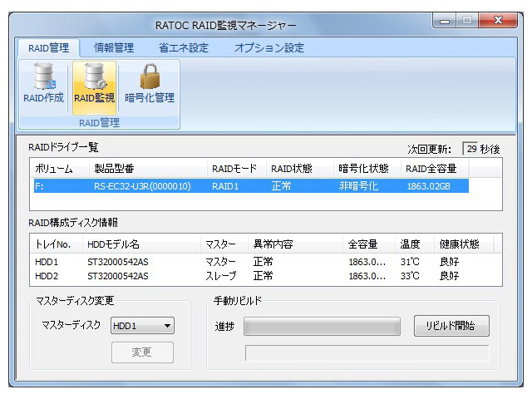Click the HDDモデル名 column header
The image size is (532, 399).
pyautogui.click(x=141, y=244)
